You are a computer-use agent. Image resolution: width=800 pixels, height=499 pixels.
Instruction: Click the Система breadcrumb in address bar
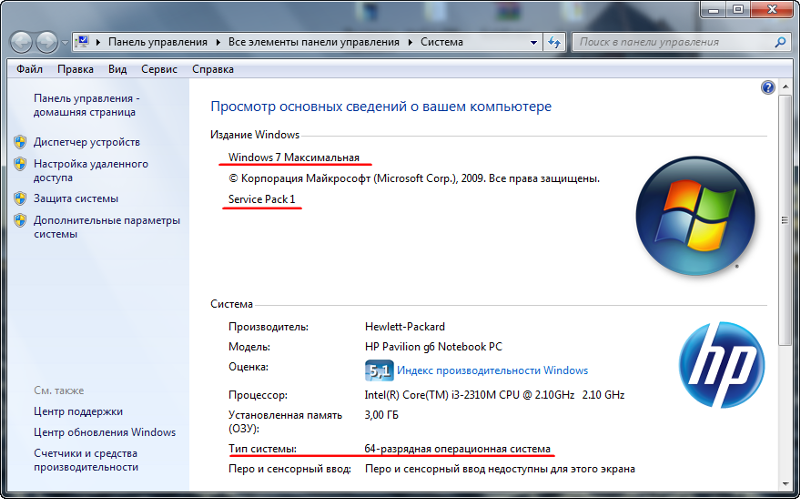442,42
